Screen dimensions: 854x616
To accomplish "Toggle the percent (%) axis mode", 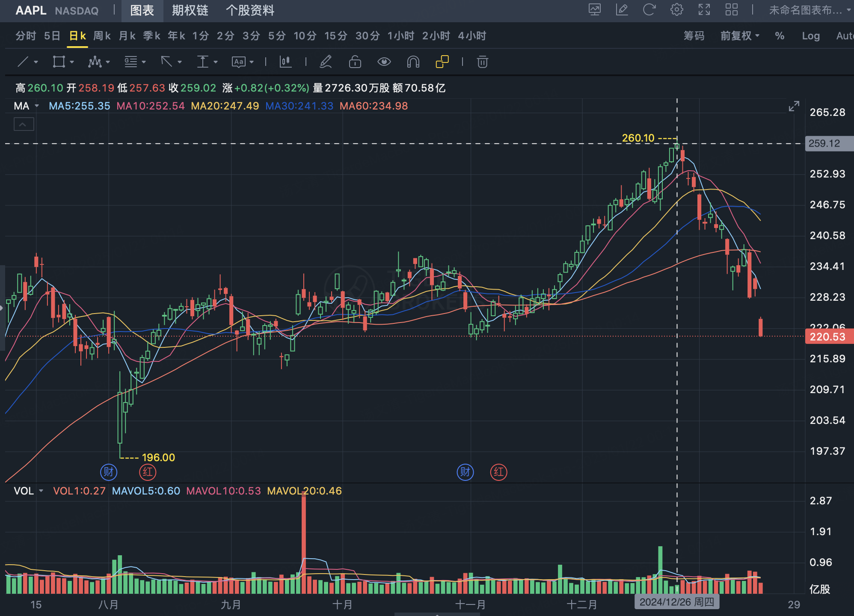I will tap(780, 36).
